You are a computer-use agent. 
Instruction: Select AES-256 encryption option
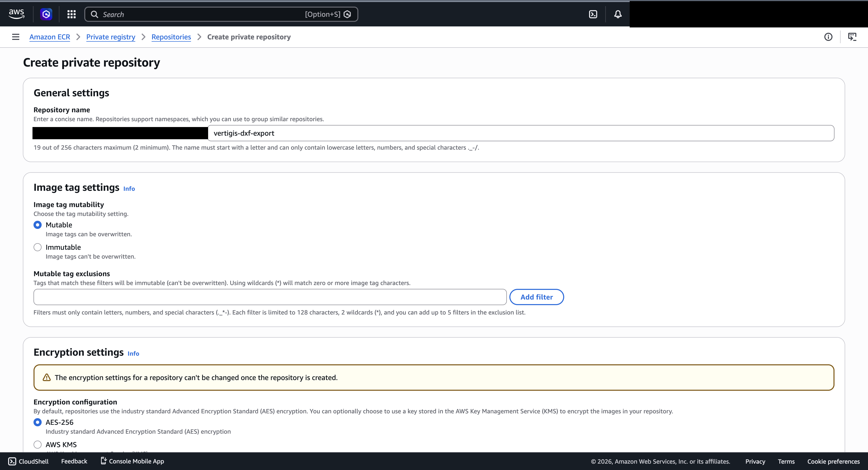coord(37,422)
